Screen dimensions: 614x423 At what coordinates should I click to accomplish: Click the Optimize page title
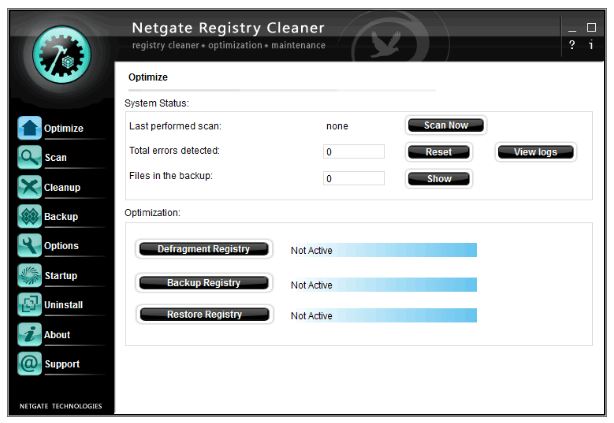click(x=148, y=77)
